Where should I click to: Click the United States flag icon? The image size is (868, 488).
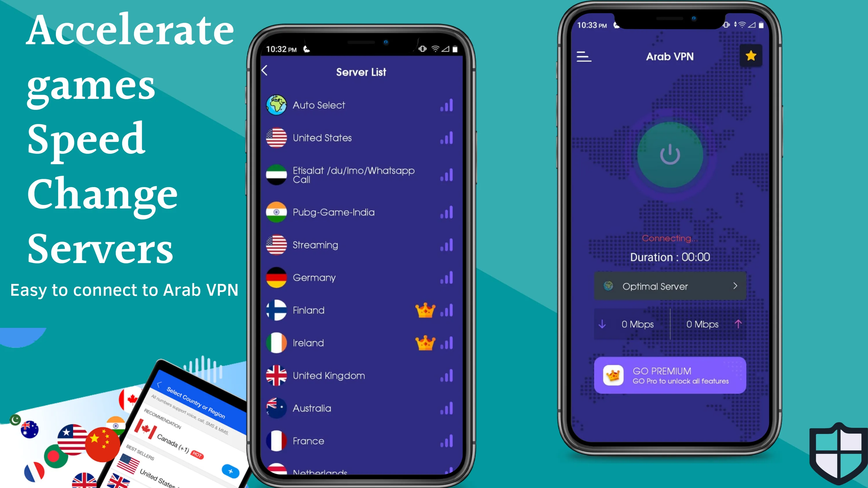[276, 138]
